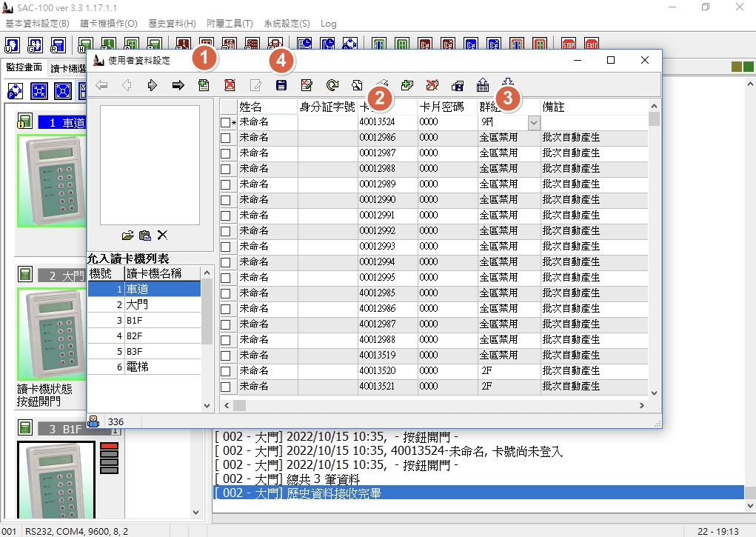The image size is (756, 537).
Task: Tick the checkbox for card 00012990
Action: pyautogui.click(x=225, y=200)
